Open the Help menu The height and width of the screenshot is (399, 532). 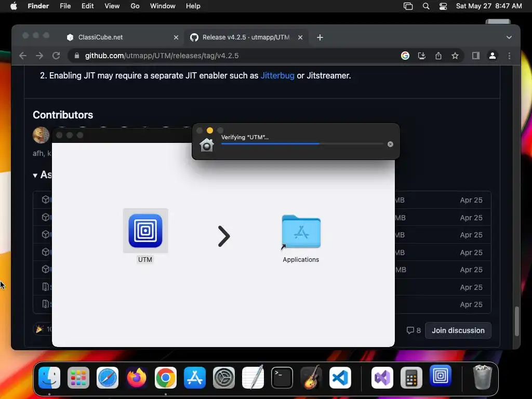(x=193, y=6)
